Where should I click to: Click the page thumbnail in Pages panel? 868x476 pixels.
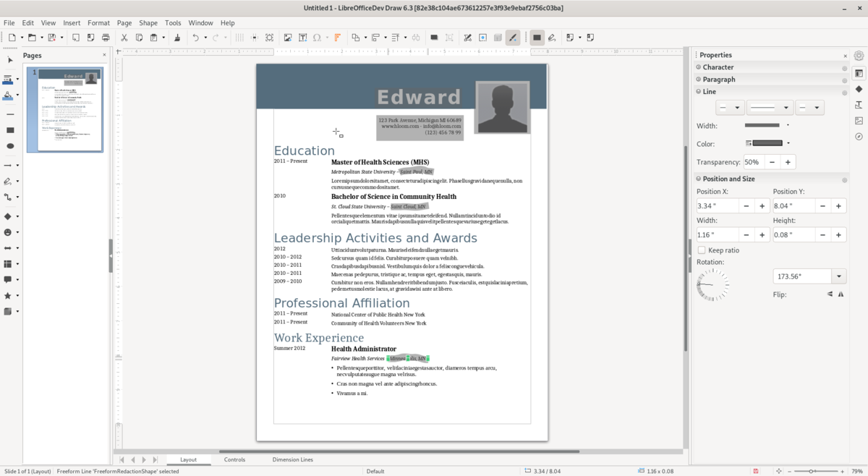pos(65,109)
